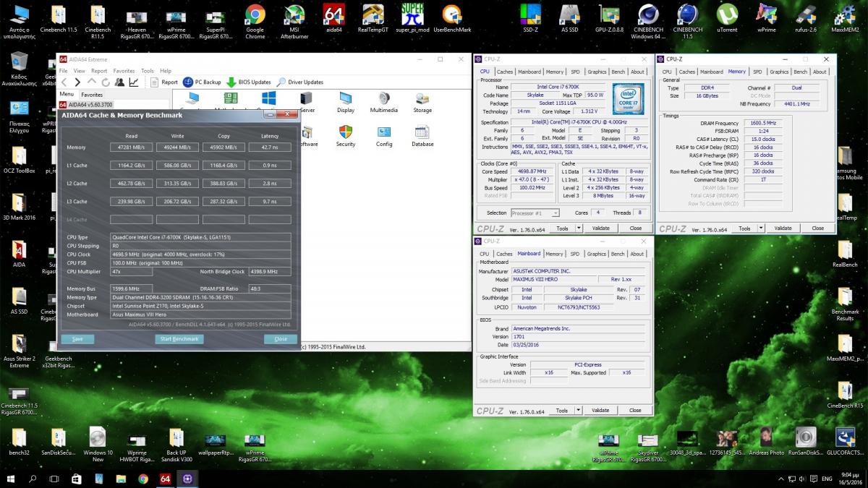
Task: Select the OCZ ToolBox desktop icon
Action: click(x=19, y=160)
